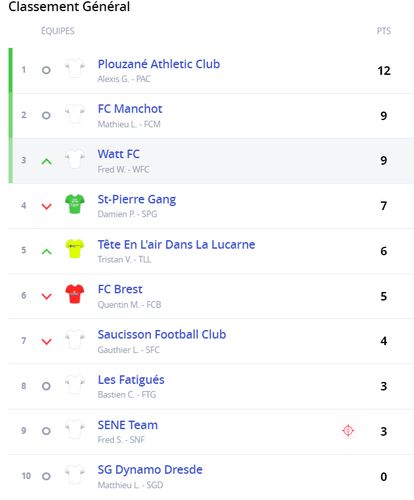
Task: Select the SG Dynamo Dresde team link
Action: pos(150,470)
